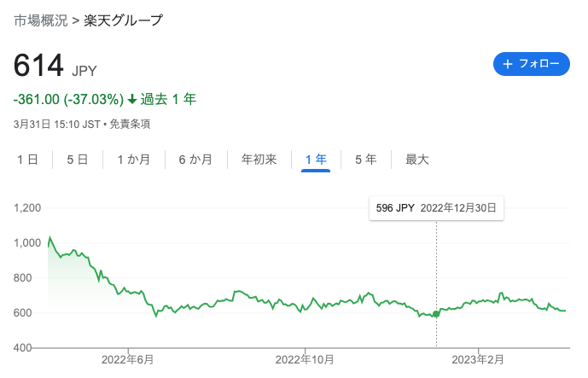Click the green data point on the chart
Screen dimensions: 588x378
(436, 314)
